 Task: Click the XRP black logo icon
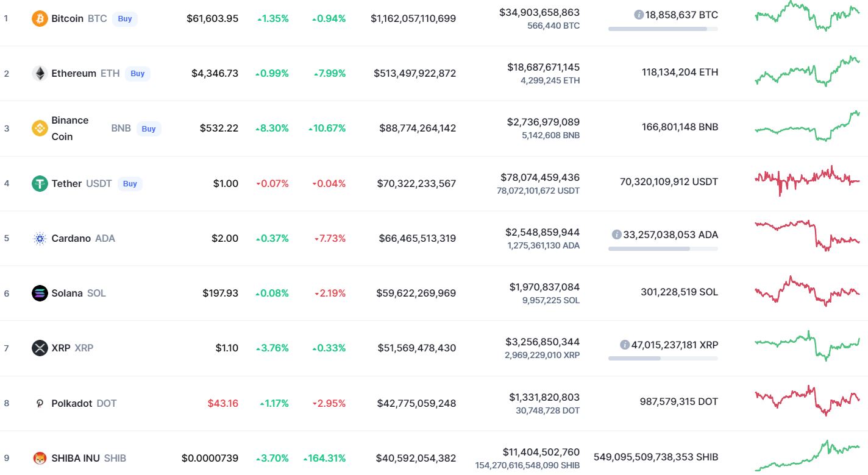[x=40, y=348]
